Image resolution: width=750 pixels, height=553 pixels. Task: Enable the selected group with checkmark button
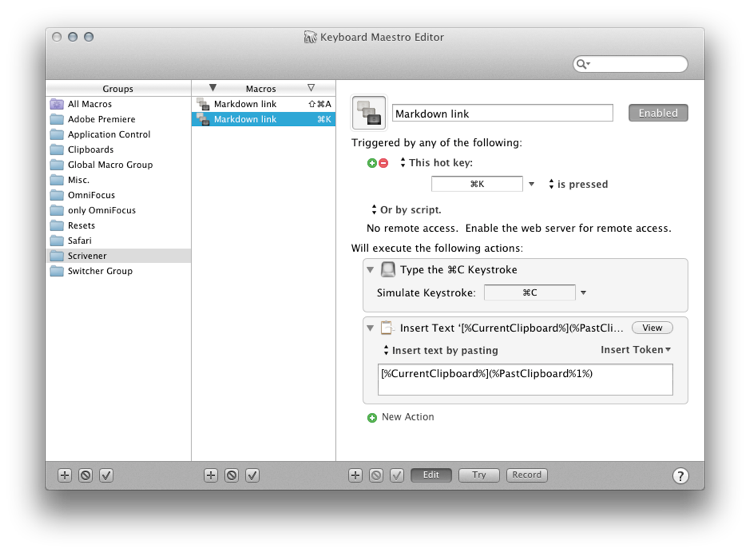click(106, 475)
